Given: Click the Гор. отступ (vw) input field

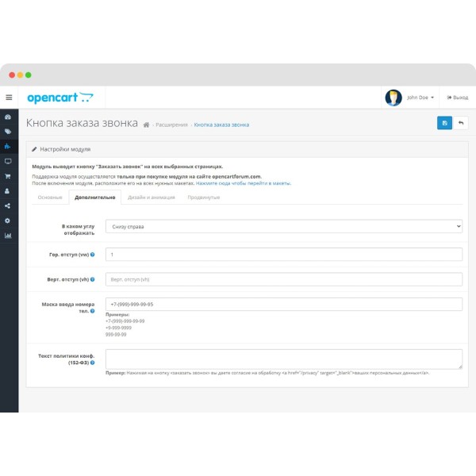Looking at the screenshot, I should pos(284,255).
